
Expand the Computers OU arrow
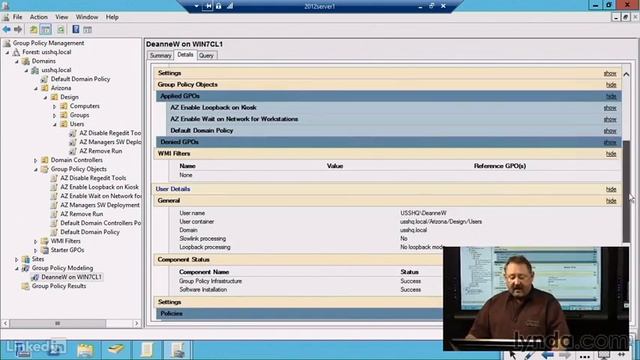55,106
